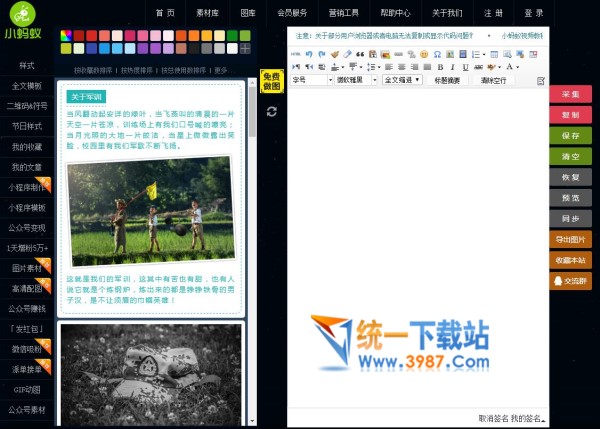This screenshot has height=429, width=600.
Task: Expand the list style dropdown arrow
Action: click(484, 54)
